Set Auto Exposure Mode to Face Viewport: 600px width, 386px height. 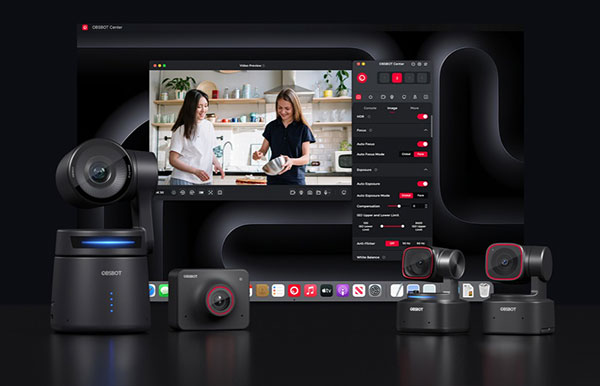[421, 195]
